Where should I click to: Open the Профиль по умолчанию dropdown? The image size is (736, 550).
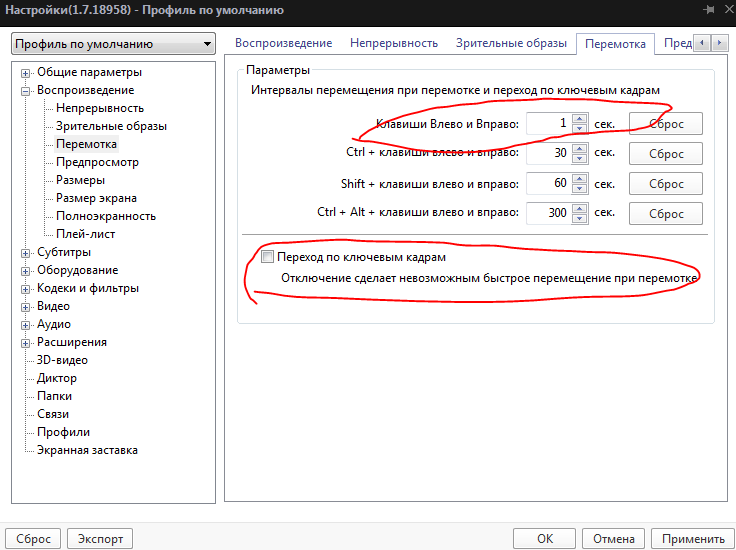click(112, 44)
